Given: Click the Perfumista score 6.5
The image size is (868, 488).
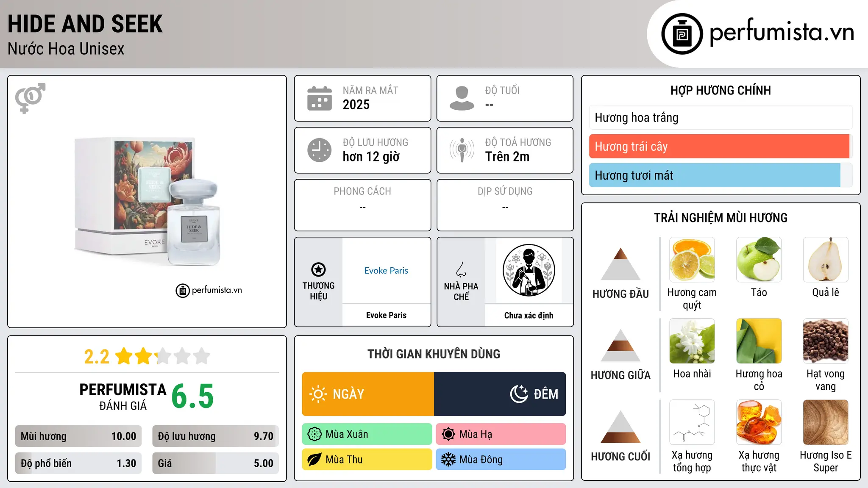Looking at the screenshot, I should tap(193, 396).
